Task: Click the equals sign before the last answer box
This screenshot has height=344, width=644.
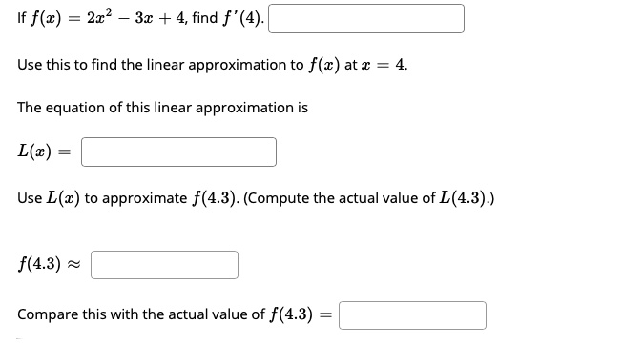Action: [325, 315]
